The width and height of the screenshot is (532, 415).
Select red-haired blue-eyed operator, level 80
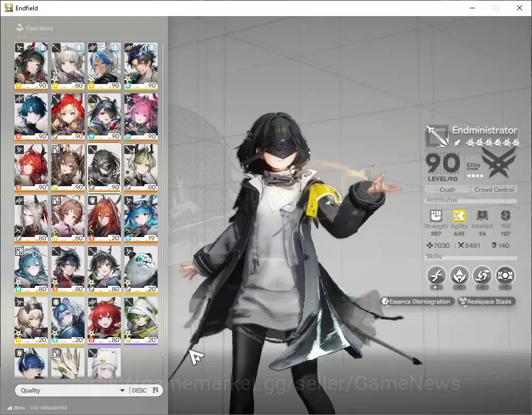pos(104,321)
